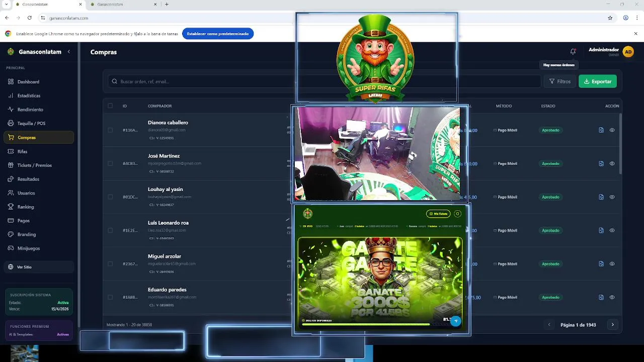
Task: Click the Ganasconlatam logo icon
Action: (11, 52)
